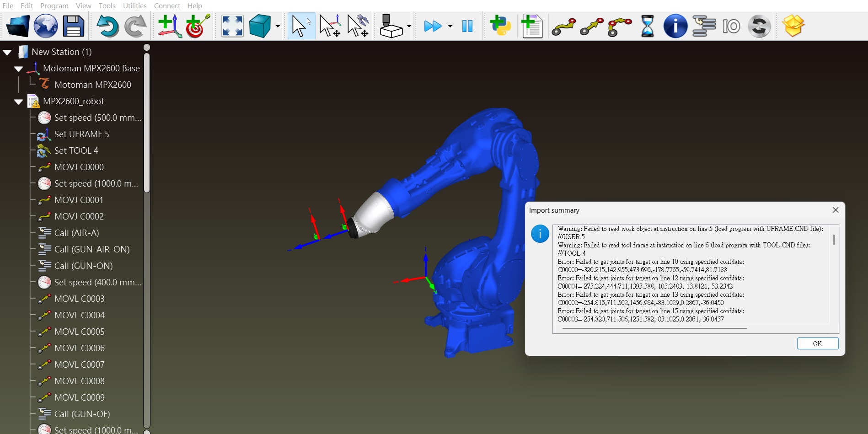Confirm the Import summary with OK
The image size is (868, 434).
[x=818, y=343]
